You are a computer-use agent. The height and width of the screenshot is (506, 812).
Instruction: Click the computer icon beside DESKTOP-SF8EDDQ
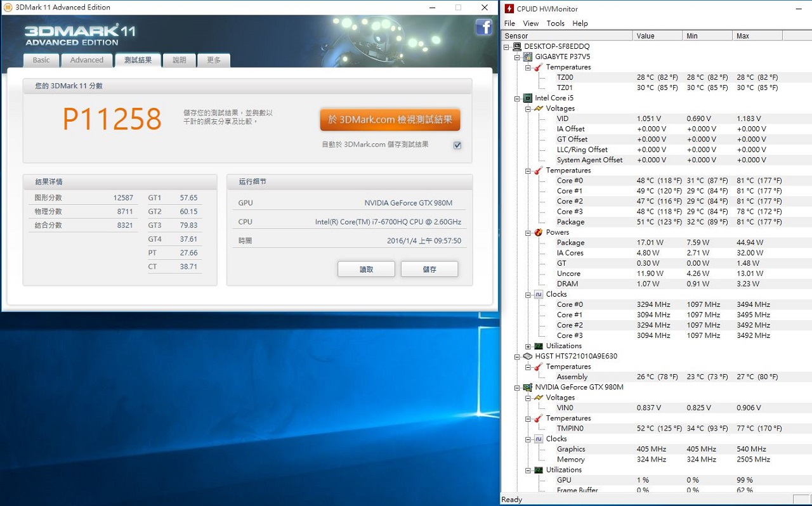(518, 46)
